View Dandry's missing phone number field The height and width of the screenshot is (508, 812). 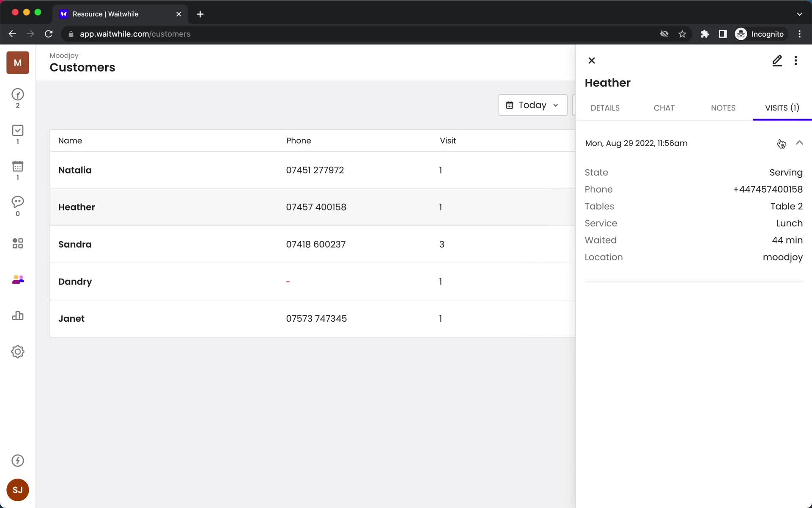tap(288, 282)
